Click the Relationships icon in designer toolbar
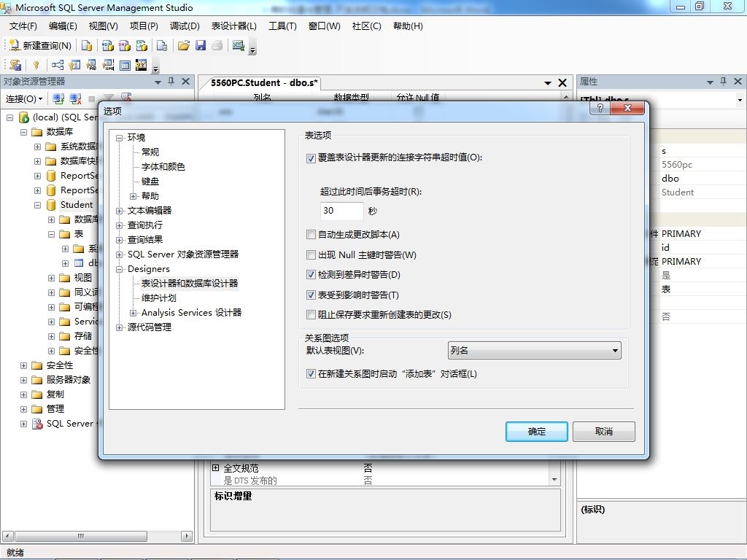The image size is (747, 560). [58, 65]
